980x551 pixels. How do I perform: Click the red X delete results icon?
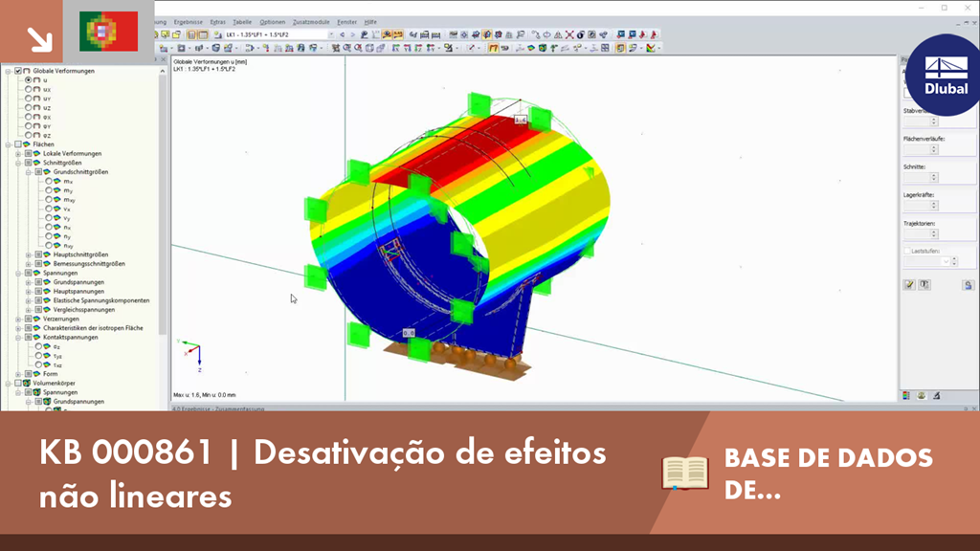point(568,35)
